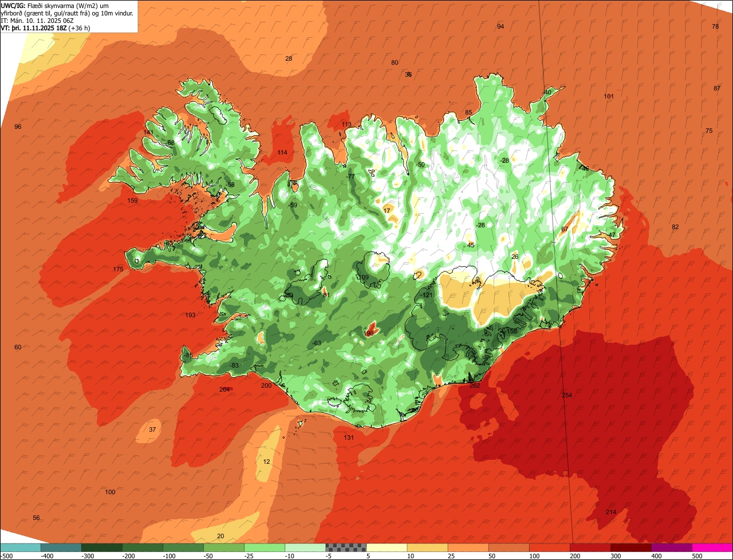This screenshot has height=560, width=733.
Task: Click the -25 to -10 light green swatch
Action: click(265, 547)
